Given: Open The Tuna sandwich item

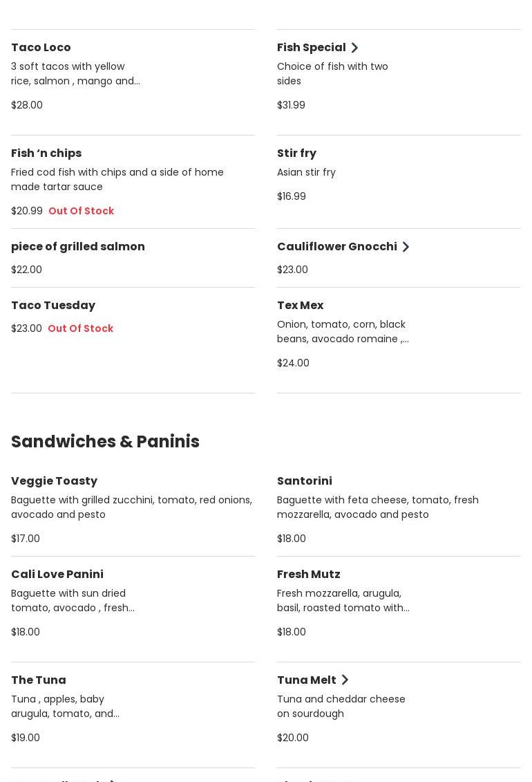Looking at the screenshot, I should (x=39, y=680).
